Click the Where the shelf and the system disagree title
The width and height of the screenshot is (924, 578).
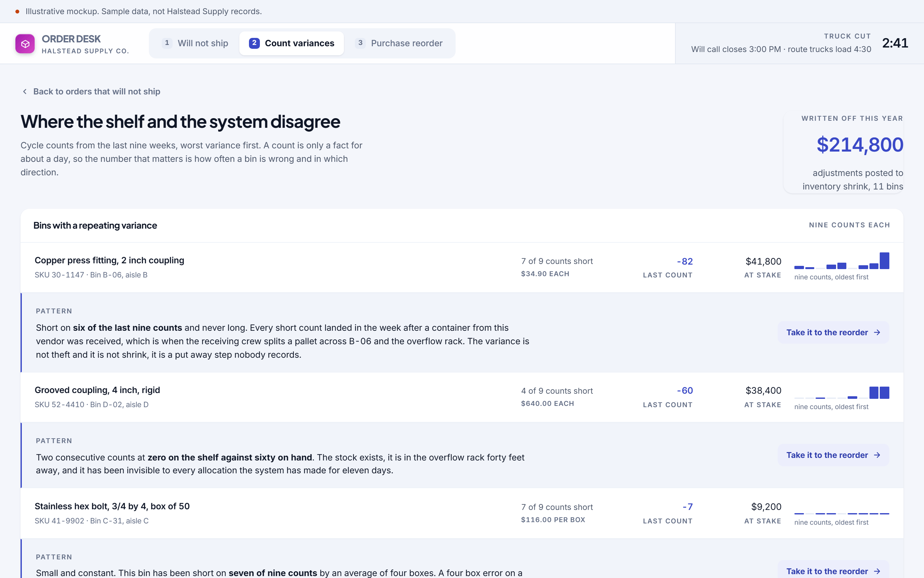(x=180, y=122)
